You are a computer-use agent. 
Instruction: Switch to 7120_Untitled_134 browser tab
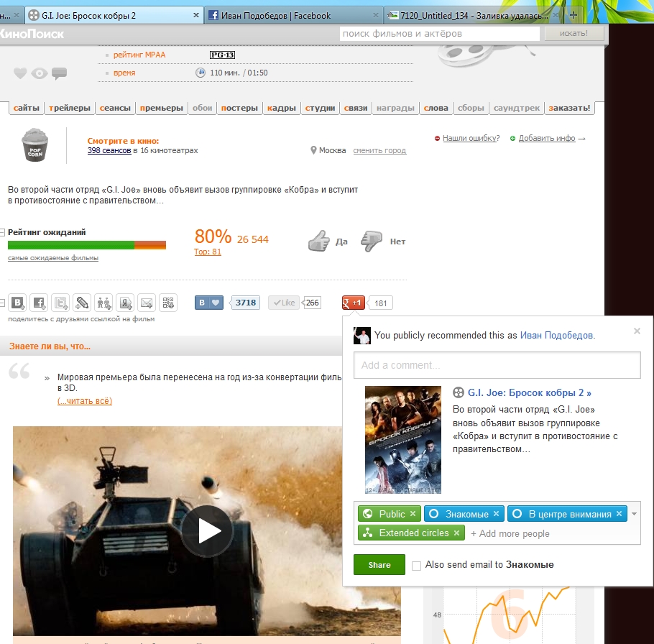coord(474,15)
